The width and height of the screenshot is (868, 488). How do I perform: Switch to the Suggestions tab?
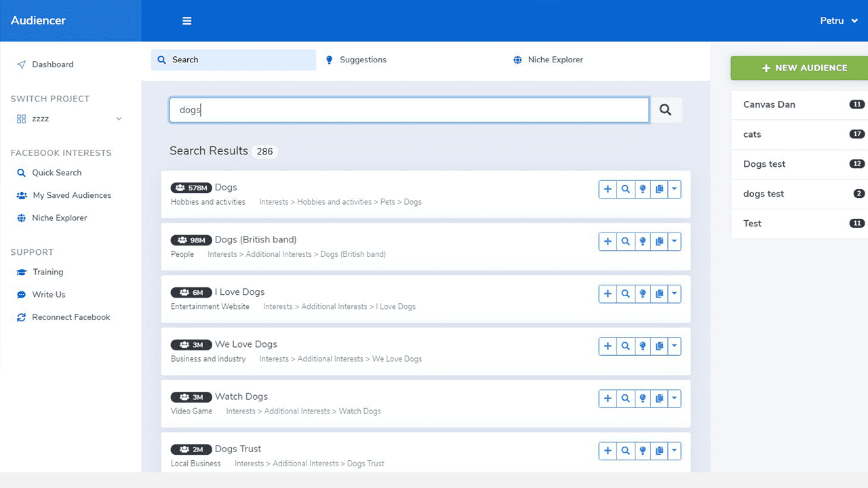coord(362,60)
